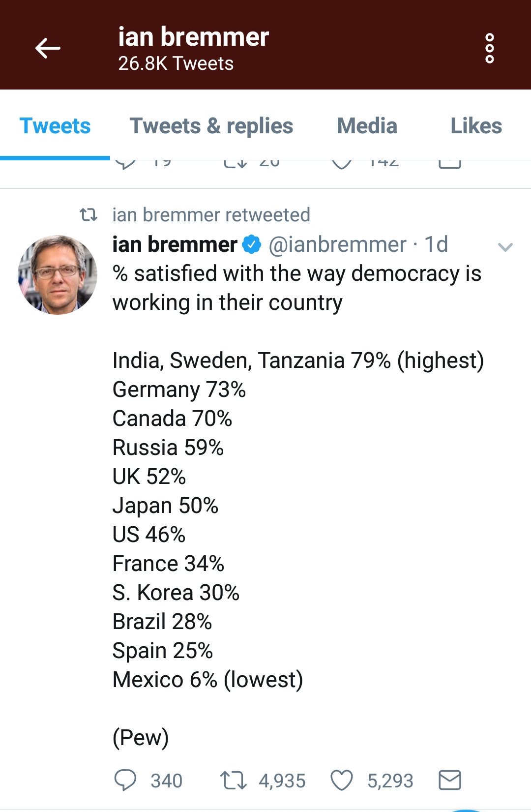Tap the share envelope icon on tweet
This screenshot has width=531, height=812.
(x=449, y=780)
